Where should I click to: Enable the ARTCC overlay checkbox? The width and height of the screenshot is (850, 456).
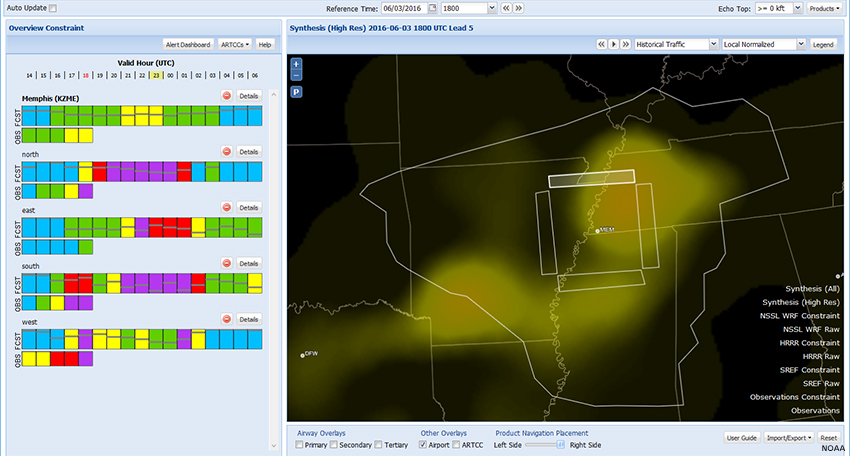pyautogui.click(x=456, y=445)
